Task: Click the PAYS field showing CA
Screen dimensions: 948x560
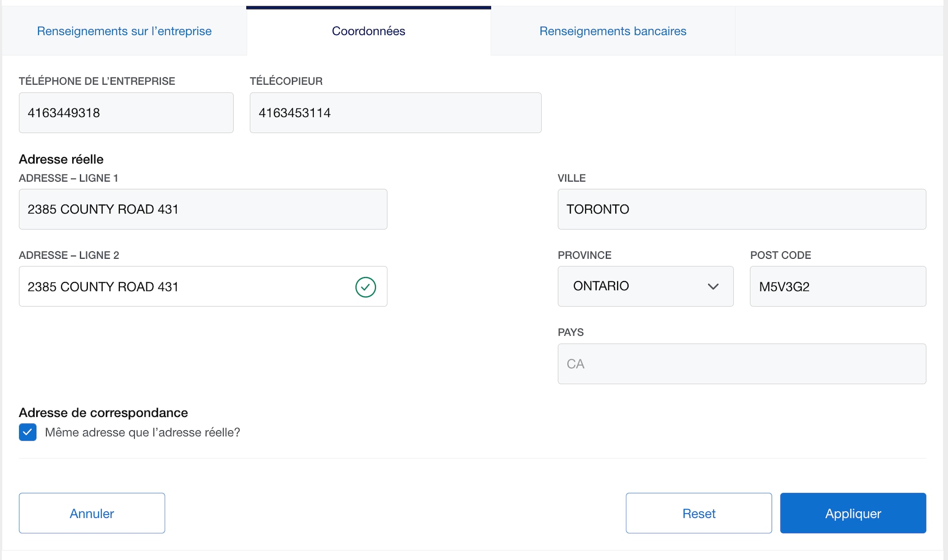Action: 741,364
